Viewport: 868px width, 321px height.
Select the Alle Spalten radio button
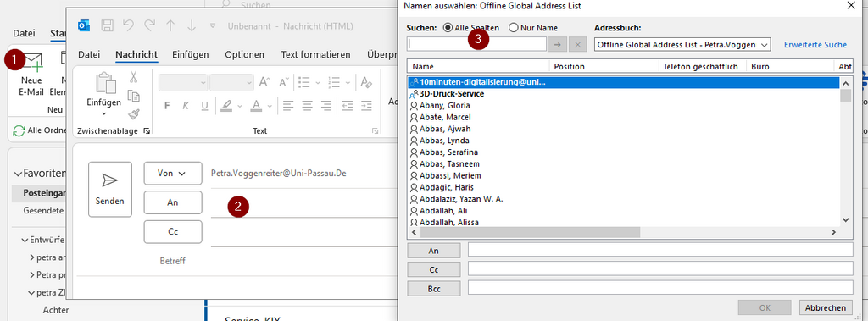point(448,28)
